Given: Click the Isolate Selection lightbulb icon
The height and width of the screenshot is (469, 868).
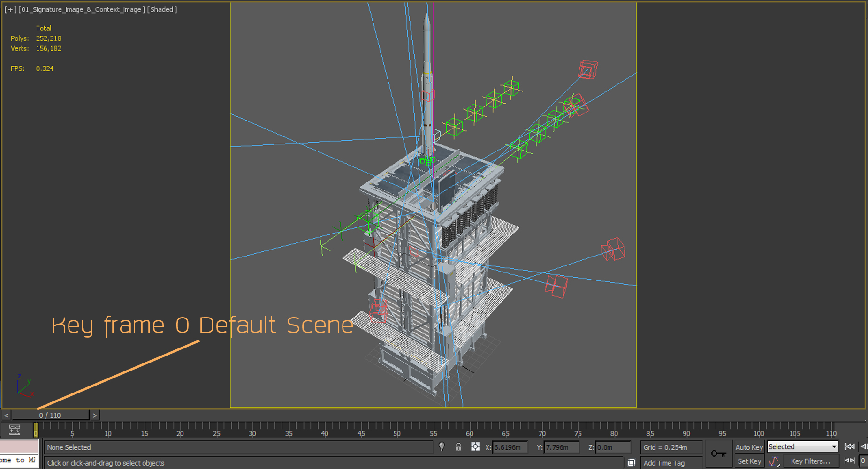Looking at the screenshot, I should [x=442, y=447].
